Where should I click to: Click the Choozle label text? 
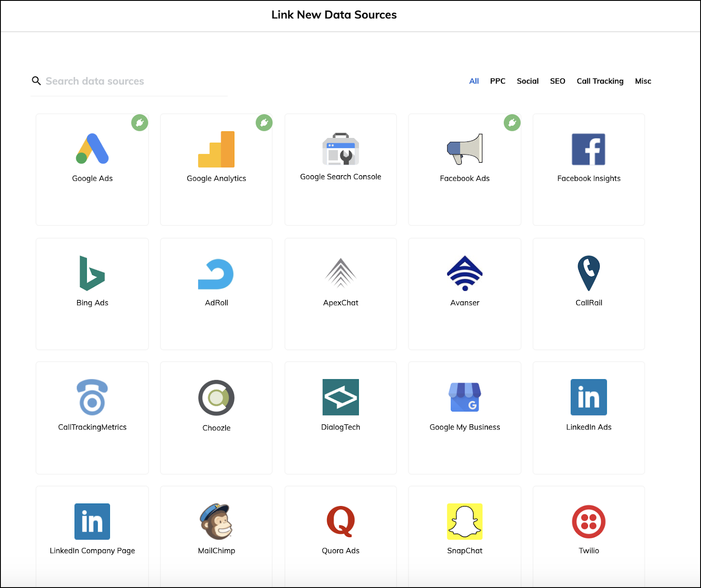[216, 428]
